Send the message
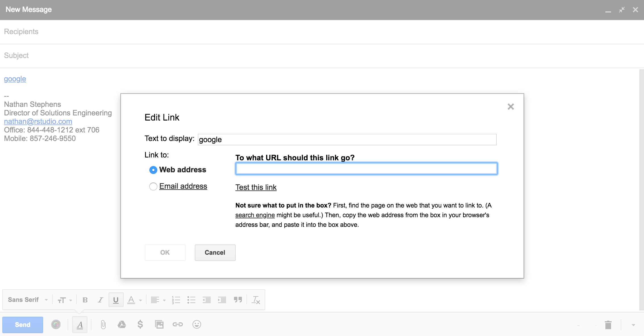Image resolution: width=644 pixels, height=336 pixels. [x=23, y=325]
